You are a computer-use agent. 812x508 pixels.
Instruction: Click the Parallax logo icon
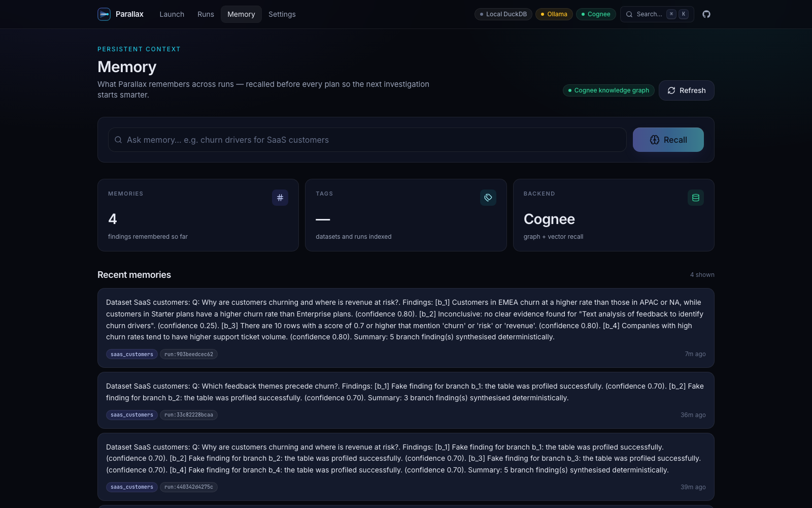click(104, 14)
